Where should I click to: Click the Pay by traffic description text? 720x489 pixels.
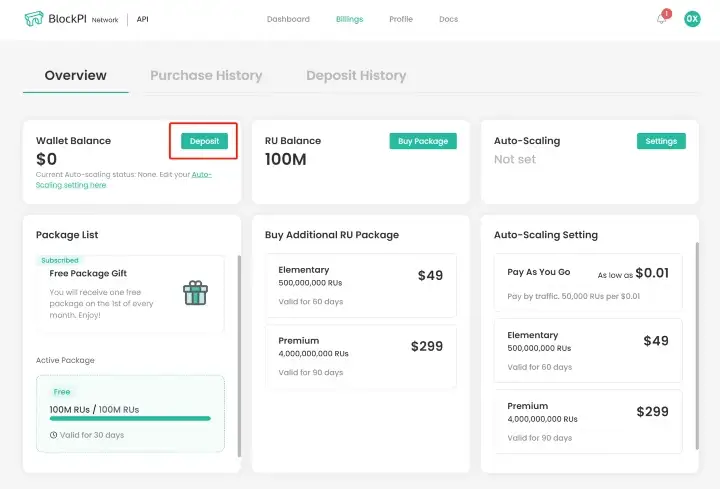click(x=574, y=296)
